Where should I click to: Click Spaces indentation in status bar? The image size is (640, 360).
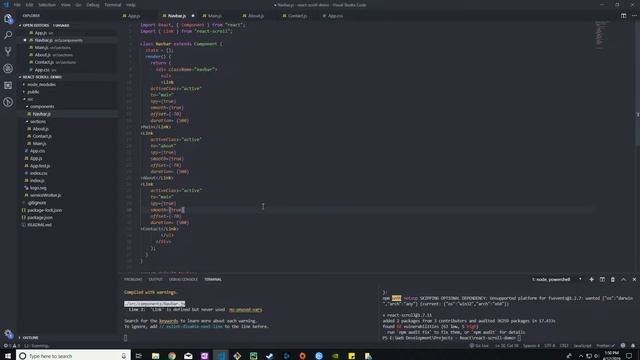pos(531,346)
